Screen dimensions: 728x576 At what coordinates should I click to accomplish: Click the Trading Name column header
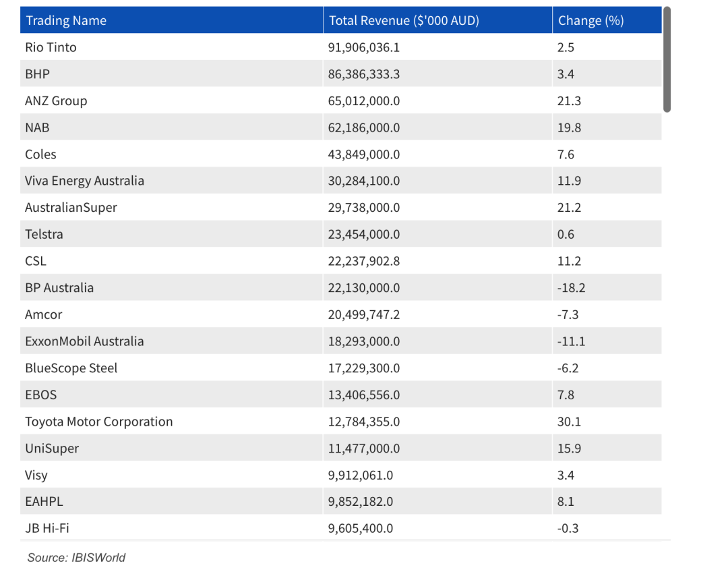pos(171,20)
